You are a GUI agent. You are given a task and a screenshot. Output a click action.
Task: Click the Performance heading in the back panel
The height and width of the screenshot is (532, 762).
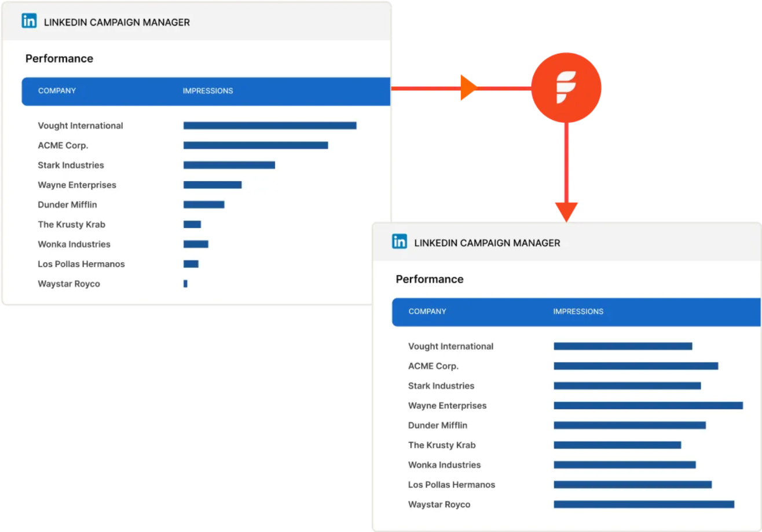pyautogui.click(x=59, y=58)
